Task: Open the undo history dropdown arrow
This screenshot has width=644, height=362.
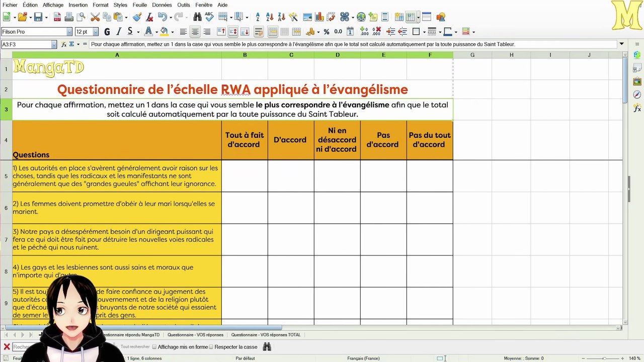Action: (x=171, y=18)
